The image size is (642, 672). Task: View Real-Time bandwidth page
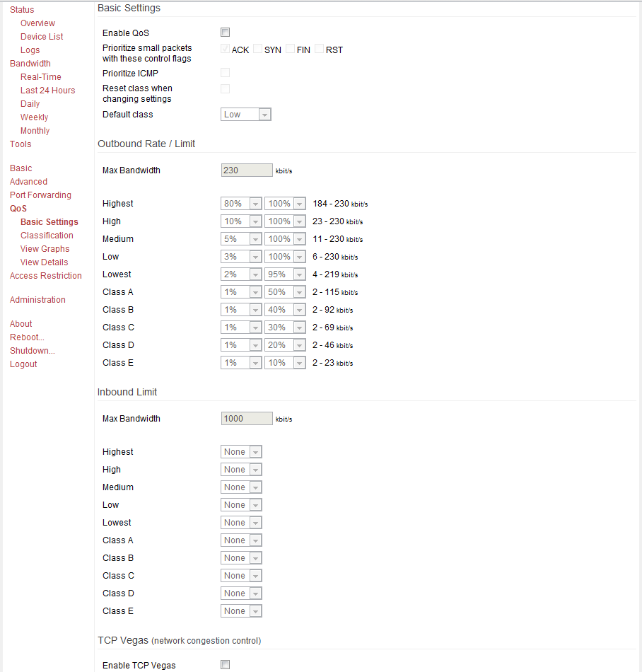pyautogui.click(x=41, y=77)
